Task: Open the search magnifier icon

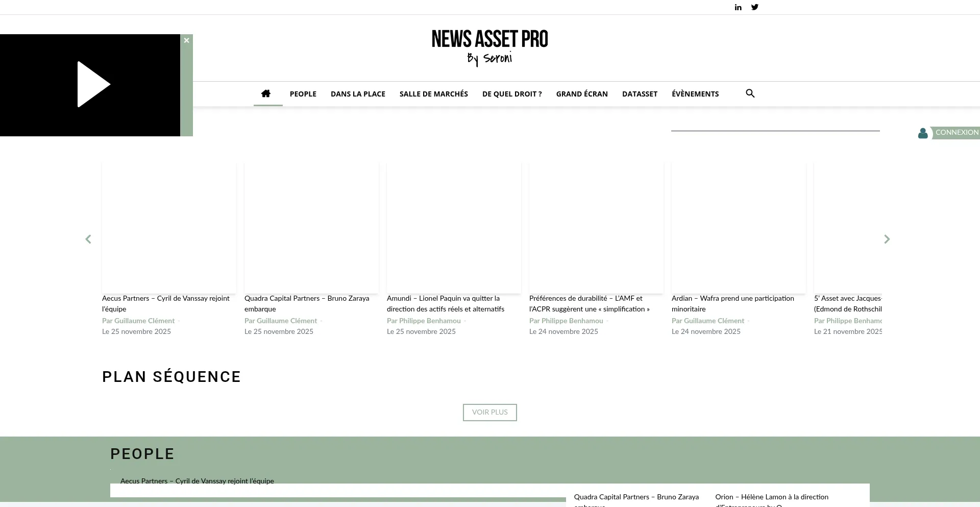Action: click(x=750, y=93)
